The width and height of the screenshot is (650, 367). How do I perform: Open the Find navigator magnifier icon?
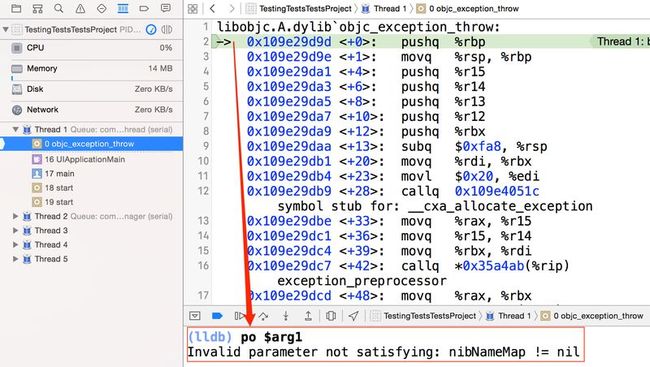pos(59,8)
